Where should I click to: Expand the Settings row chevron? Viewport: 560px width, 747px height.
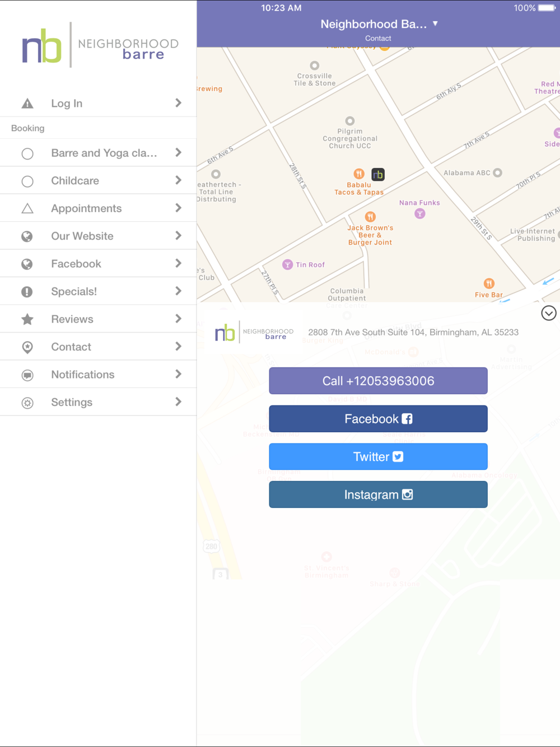[178, 401]
